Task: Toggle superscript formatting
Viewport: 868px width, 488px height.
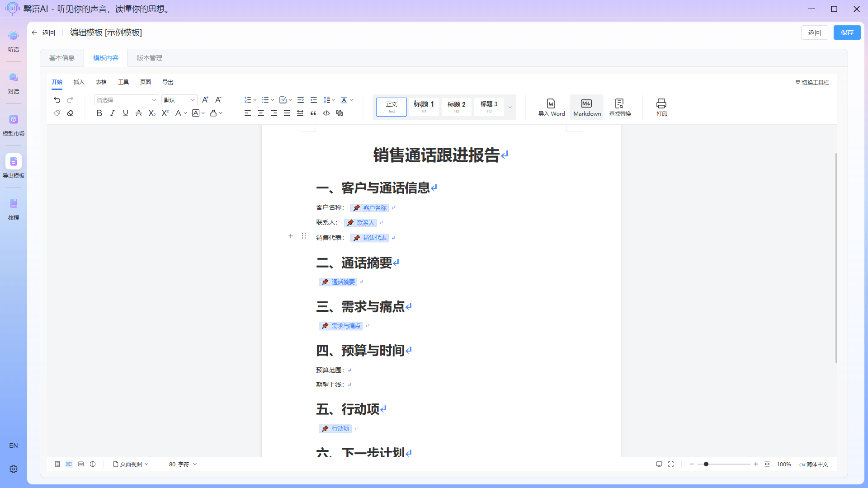Action: pos(165,113)
